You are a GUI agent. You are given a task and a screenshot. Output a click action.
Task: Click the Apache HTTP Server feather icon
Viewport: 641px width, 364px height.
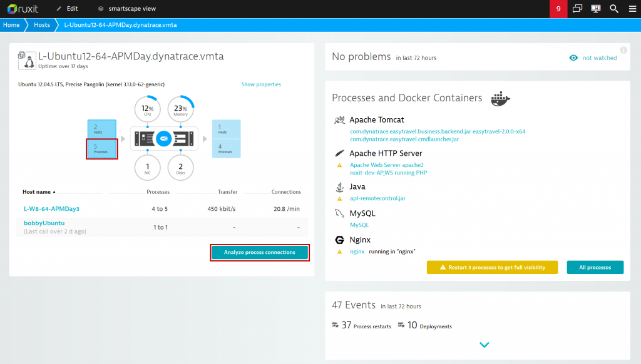coord(339,153)
